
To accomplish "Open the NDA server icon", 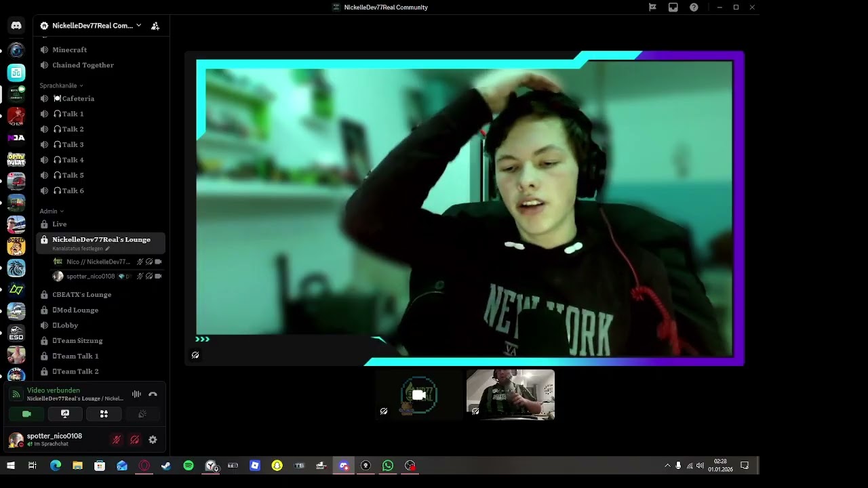I will coord(16,138).
